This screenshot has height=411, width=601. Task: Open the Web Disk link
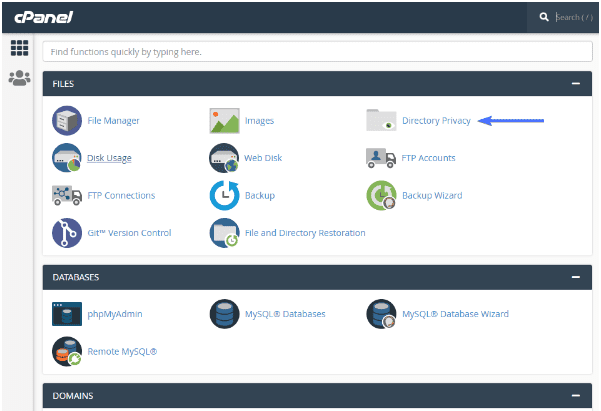click(x=263, y=158)
